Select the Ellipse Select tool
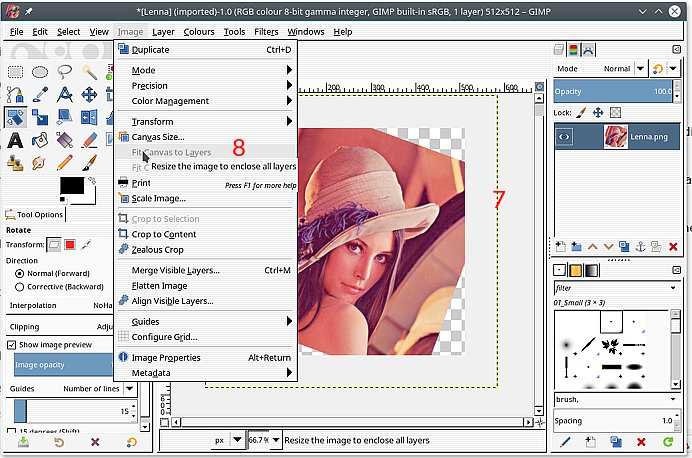 (41, 72)
